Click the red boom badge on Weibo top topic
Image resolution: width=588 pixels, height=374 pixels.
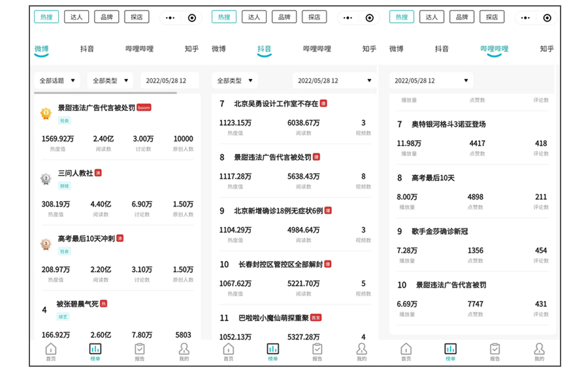144,108
